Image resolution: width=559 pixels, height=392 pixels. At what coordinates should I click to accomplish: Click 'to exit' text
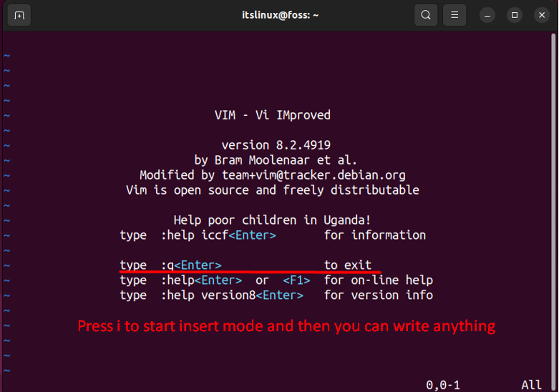(348, 265)
